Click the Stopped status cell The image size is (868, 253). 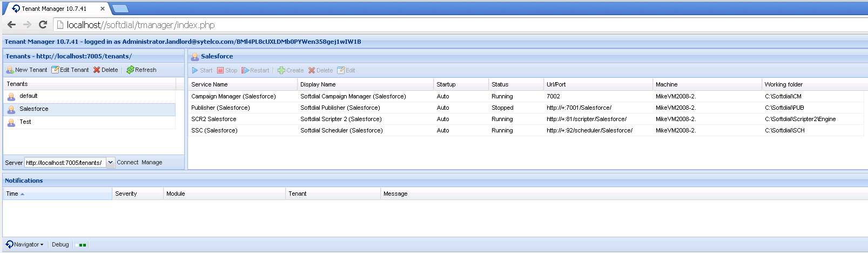(x=502, y=108)
